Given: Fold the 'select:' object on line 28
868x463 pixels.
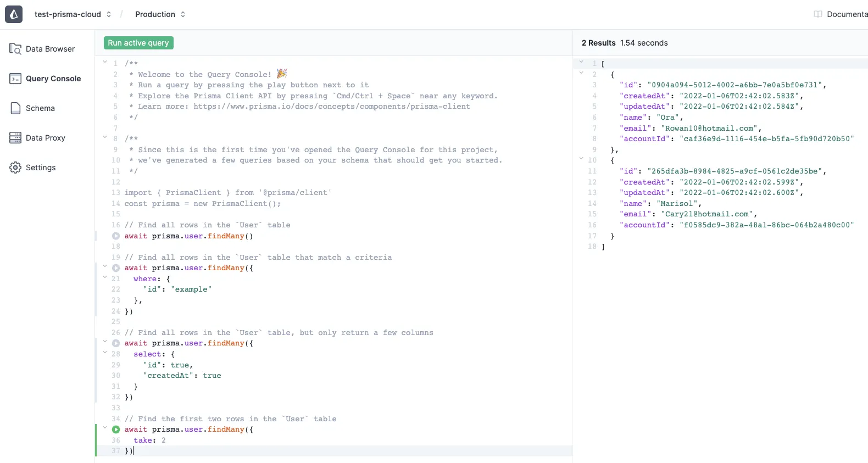Looking at the screenshot, I should click(x=105, y=353).
